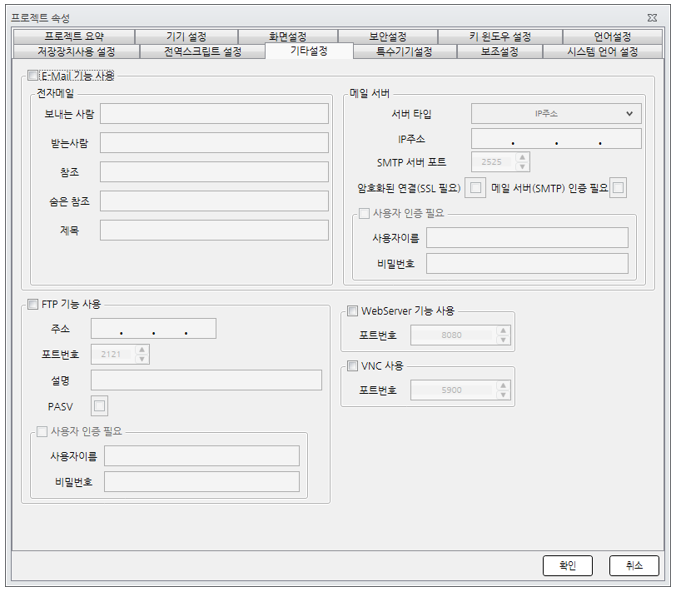
Task: Click mail server 비밀번호 field
Action: (527, 263)
